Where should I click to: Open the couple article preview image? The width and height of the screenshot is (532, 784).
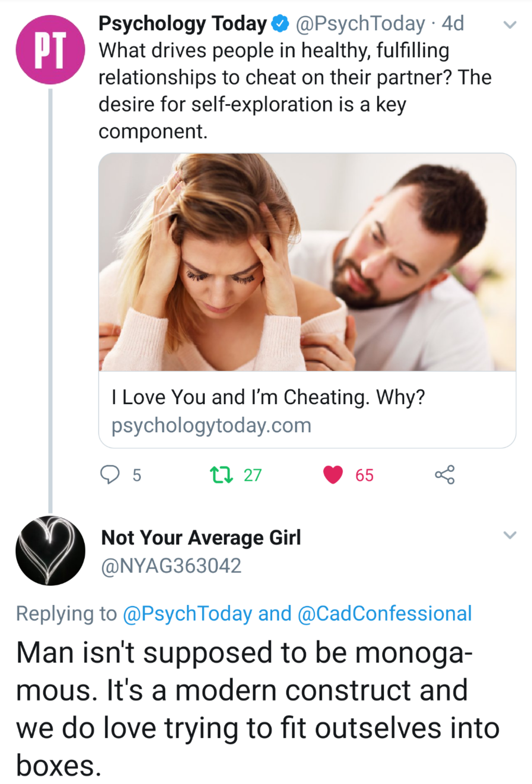[x=307, y=262]
